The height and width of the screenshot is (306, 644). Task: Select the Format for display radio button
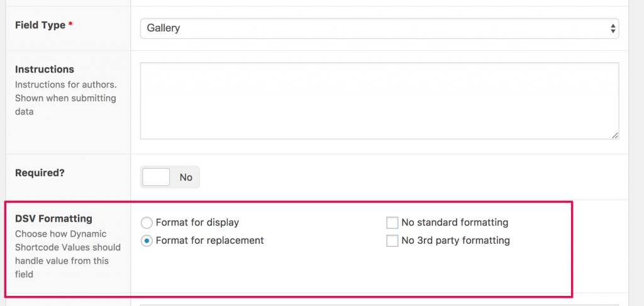click(147, 223)
